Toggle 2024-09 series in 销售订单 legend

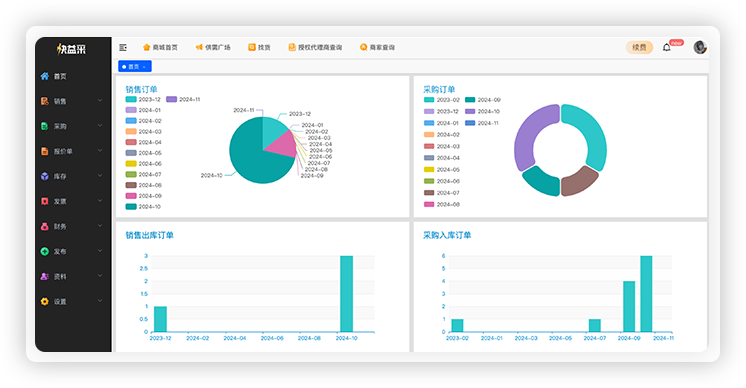click(x=144, y=196)
